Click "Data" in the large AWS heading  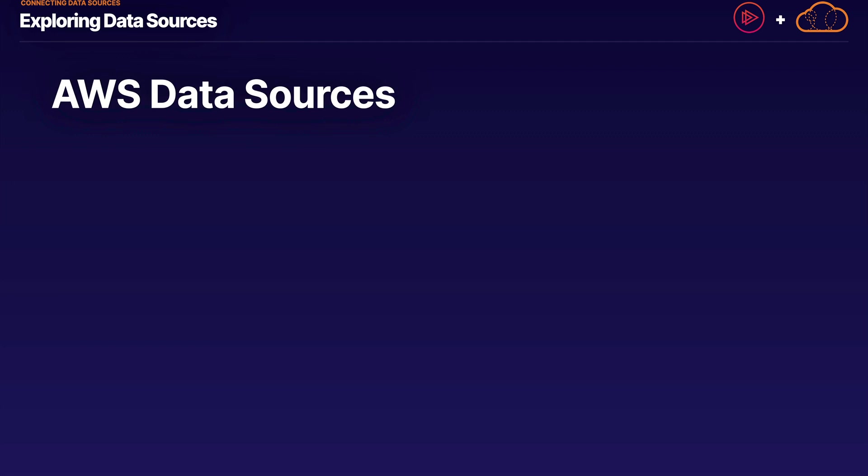coord(192,94)
